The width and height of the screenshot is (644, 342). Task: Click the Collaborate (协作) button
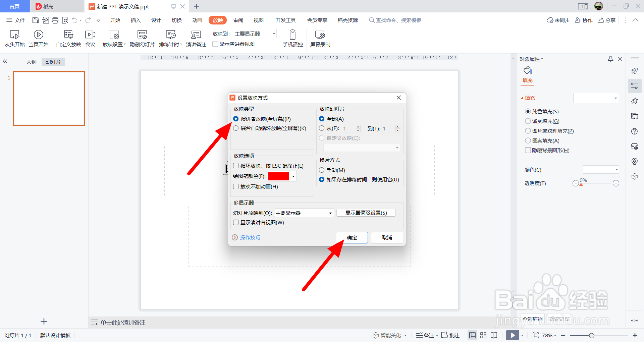tap(584, 20)
